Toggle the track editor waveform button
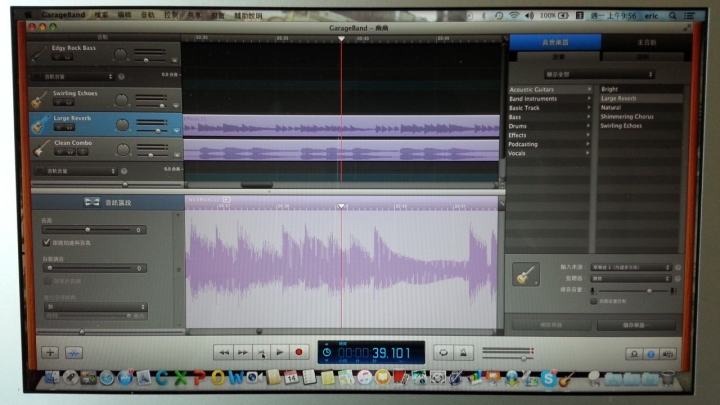The width and height of the screenshot is (720, 405). coord(73,352)
